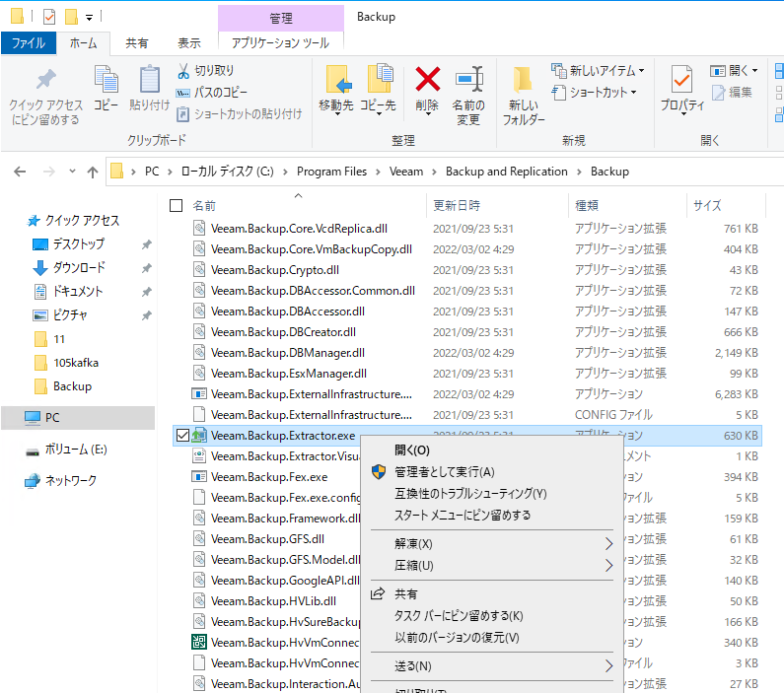Click the Up one level arrow
Screen dimensions: 784x693
[x=93, y=173]
